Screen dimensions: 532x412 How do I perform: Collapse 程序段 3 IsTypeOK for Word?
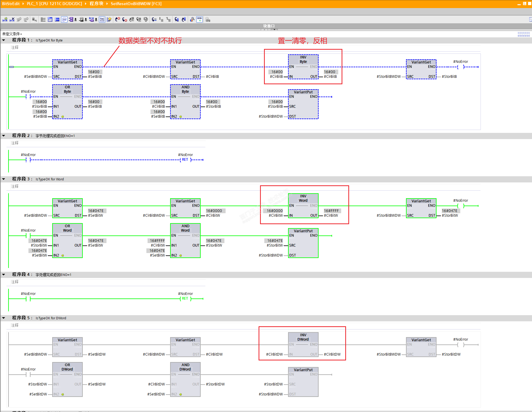coord(4,179)
